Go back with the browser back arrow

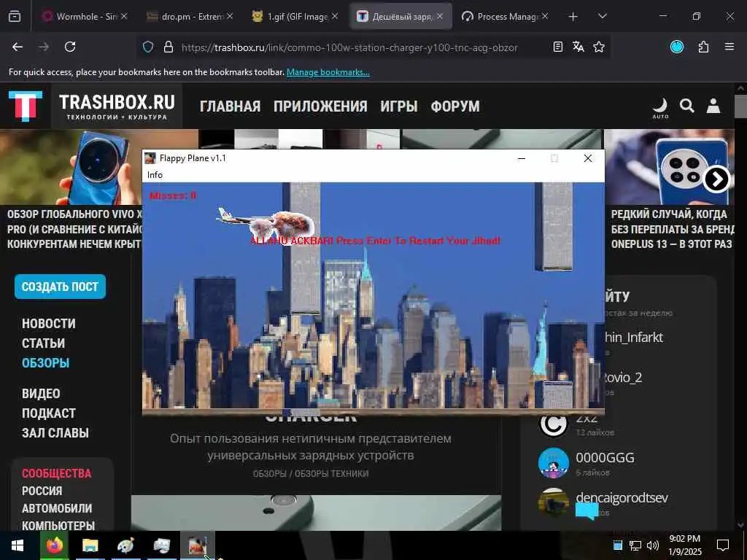[18, 47]
